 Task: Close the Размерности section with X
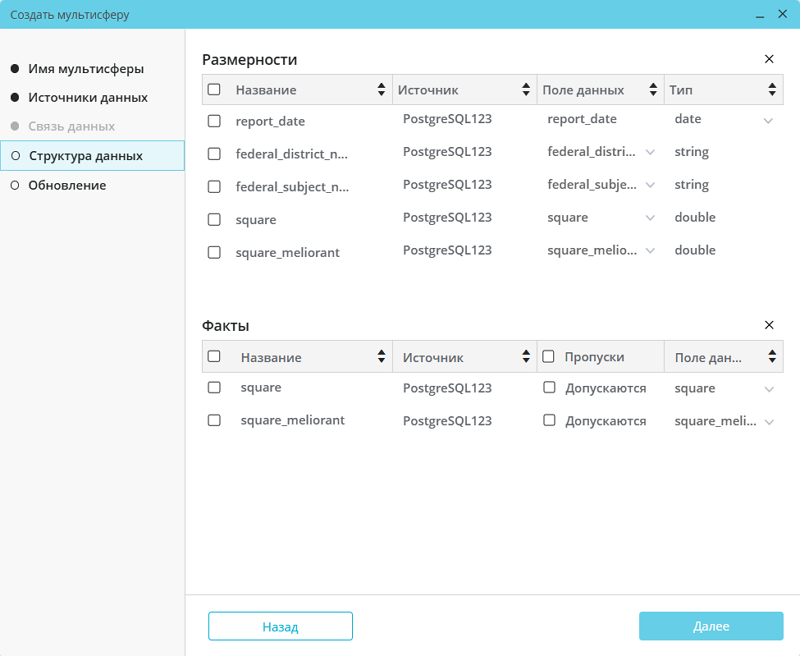pyautogui.click(x=769, y=59)
